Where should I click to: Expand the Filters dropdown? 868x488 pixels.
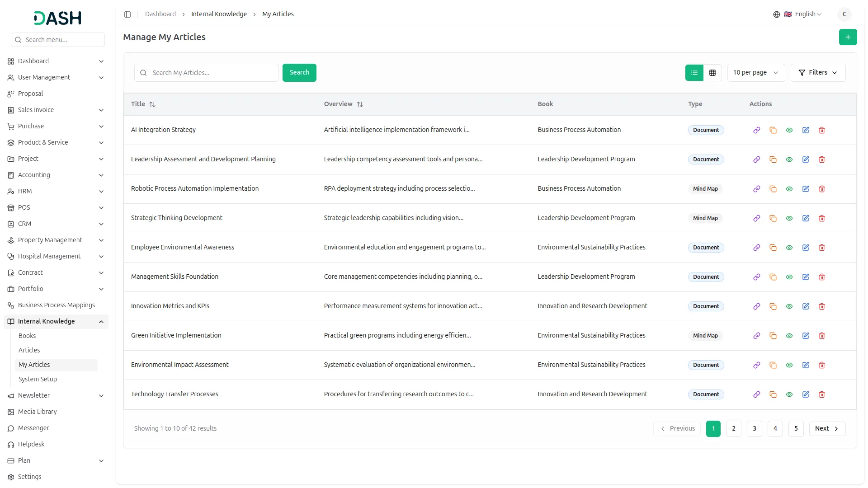[x=817, y=73]
